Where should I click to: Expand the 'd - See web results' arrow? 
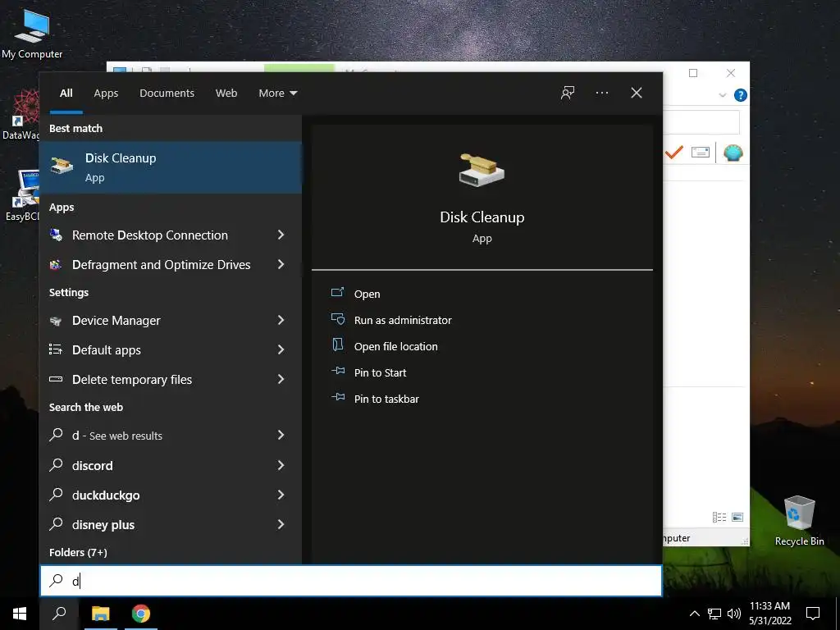tap(281, 435)
